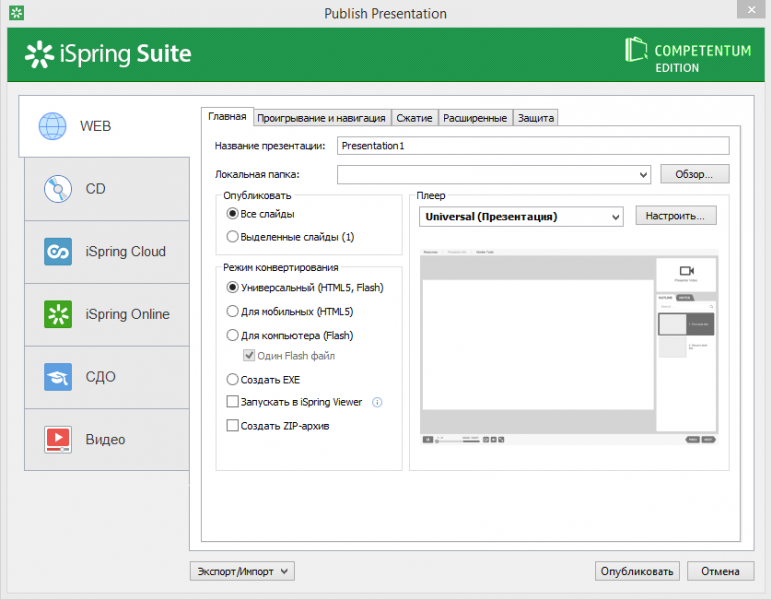Open the Защита tab
Viewport: 772px width, 600px height.
click(535, 118)
